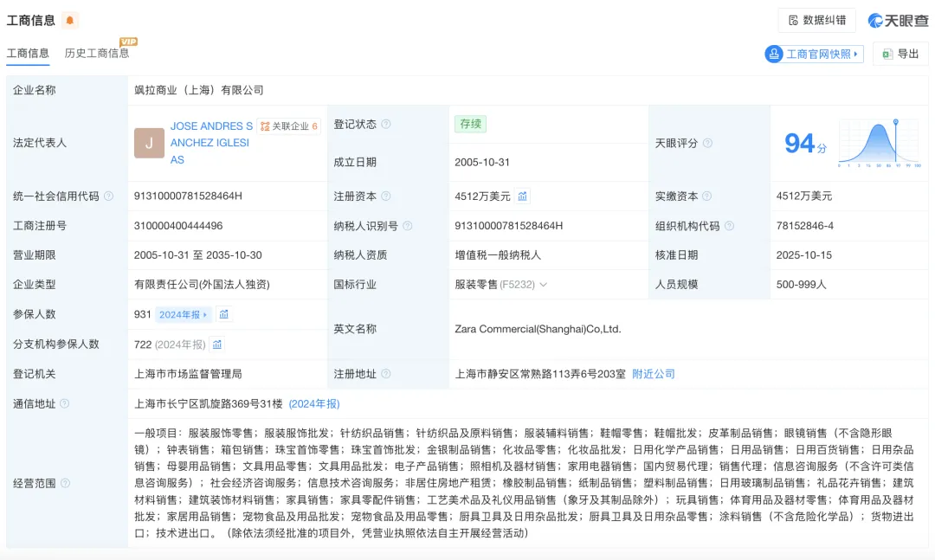The image size is (935, 560).
Task: Click credit code 91310000781528464H in 统一社会信用代码 row
Action: pyautogui.click(x=188, y=196)
